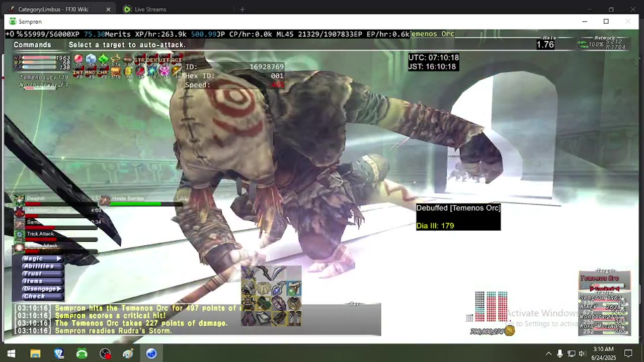Open the Items command menu
The image size is (644, 362).
43,281
